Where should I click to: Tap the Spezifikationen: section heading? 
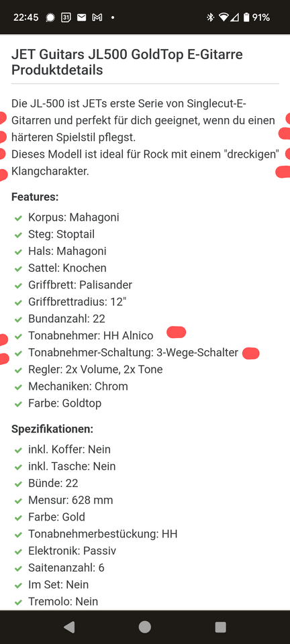[52, 429]
